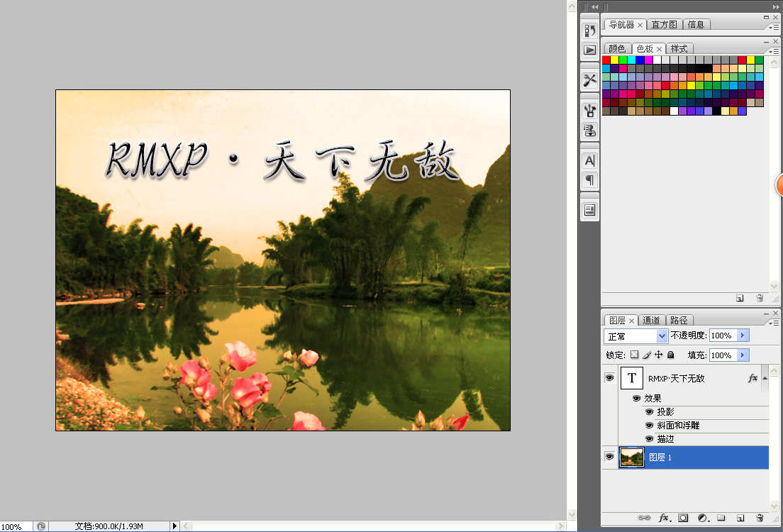Open the Paragraph panel icon
This screenshot has height=532, width=783.
pos(590,180)
